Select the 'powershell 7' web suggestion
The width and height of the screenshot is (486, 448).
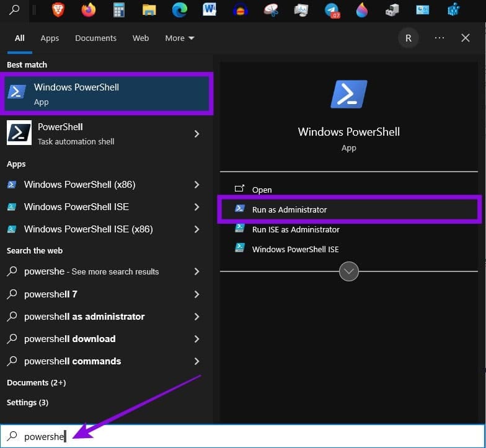(x=105, y=294)
